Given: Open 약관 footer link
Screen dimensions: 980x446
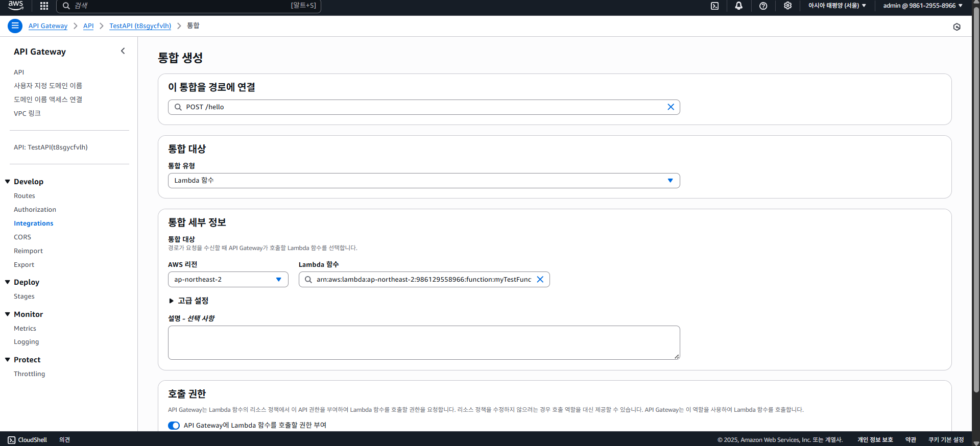Looking at the screenshot, I should [x=911, y=440].
